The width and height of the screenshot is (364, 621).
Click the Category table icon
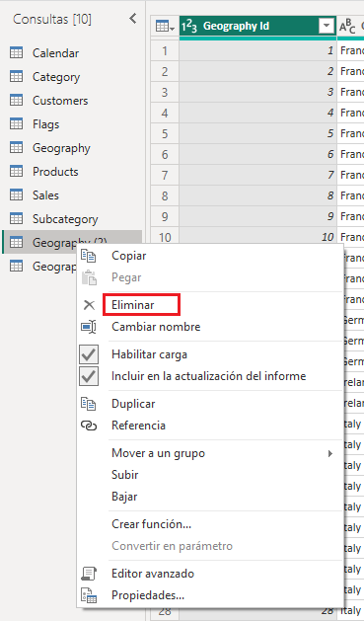click(x=16, y=76)
